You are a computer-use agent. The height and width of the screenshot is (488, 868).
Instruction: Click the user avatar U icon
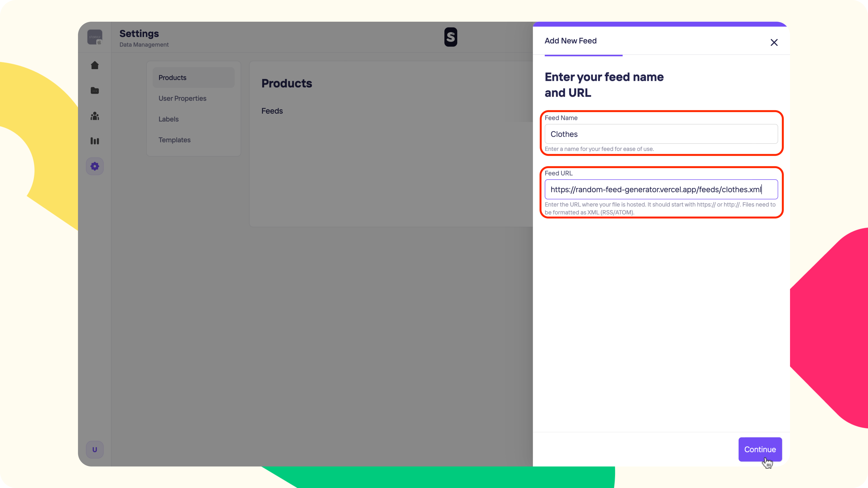pyautogui.click(x=95, y=450)
